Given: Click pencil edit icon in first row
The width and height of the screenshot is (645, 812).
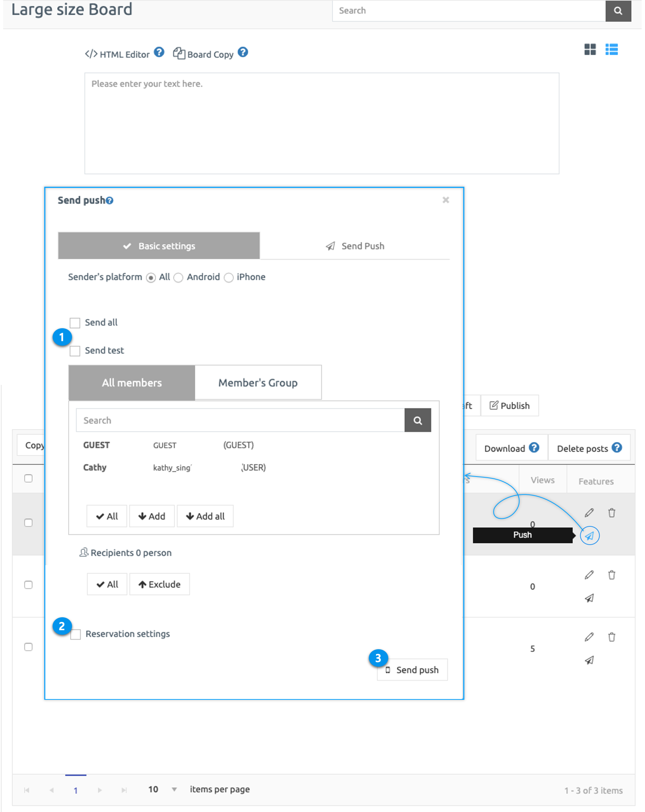Looking at the screenshot, I should click(589, 513).
